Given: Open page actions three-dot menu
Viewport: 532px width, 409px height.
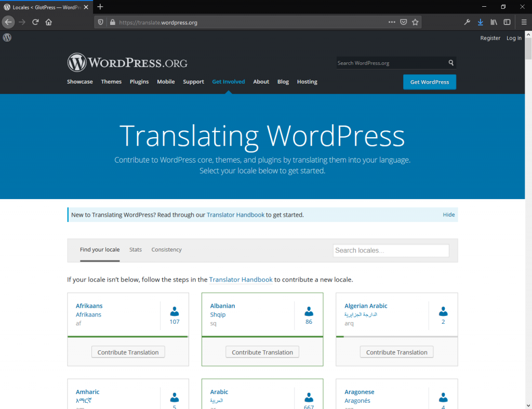Looking at the screenshot, I should pos(392,22).
